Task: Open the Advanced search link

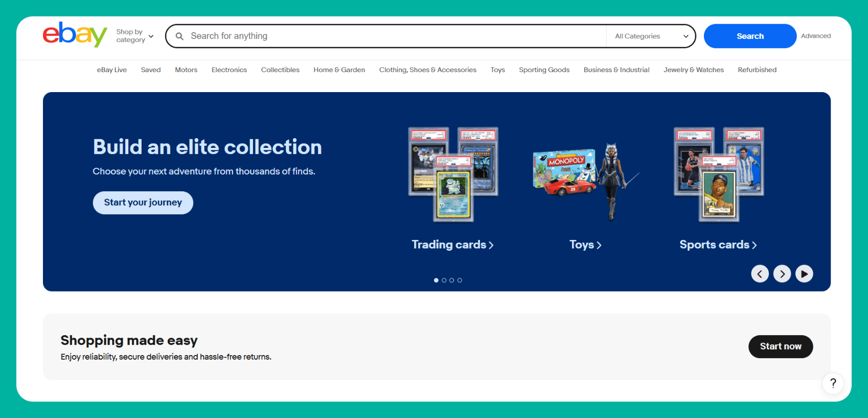Action: point(816,36)
